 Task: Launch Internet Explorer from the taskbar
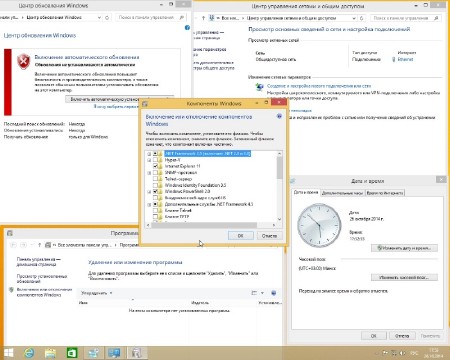click(29, 353)
